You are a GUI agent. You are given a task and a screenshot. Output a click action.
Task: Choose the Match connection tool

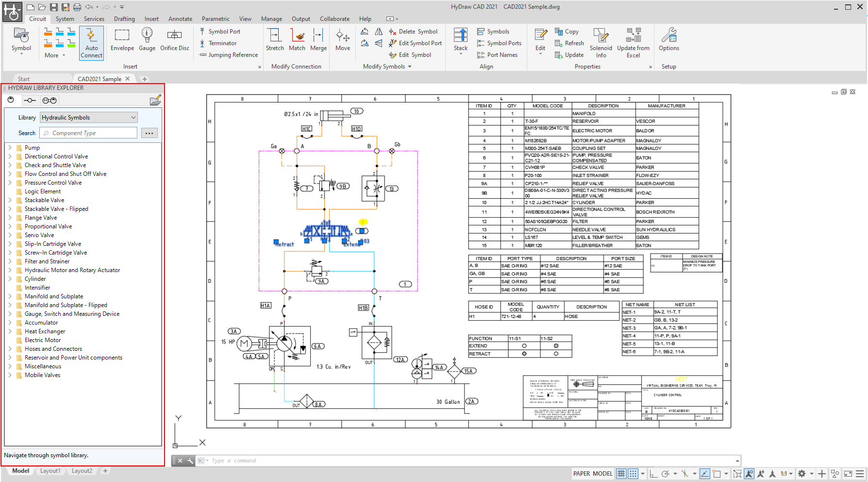tap(297, 39)
